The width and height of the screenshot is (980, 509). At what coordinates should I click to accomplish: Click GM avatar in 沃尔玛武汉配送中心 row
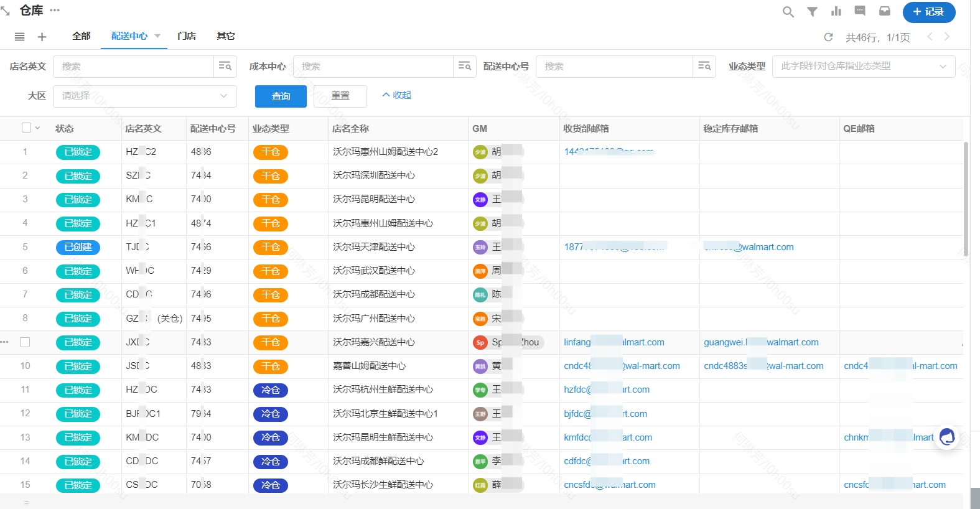tap(480, 271)
